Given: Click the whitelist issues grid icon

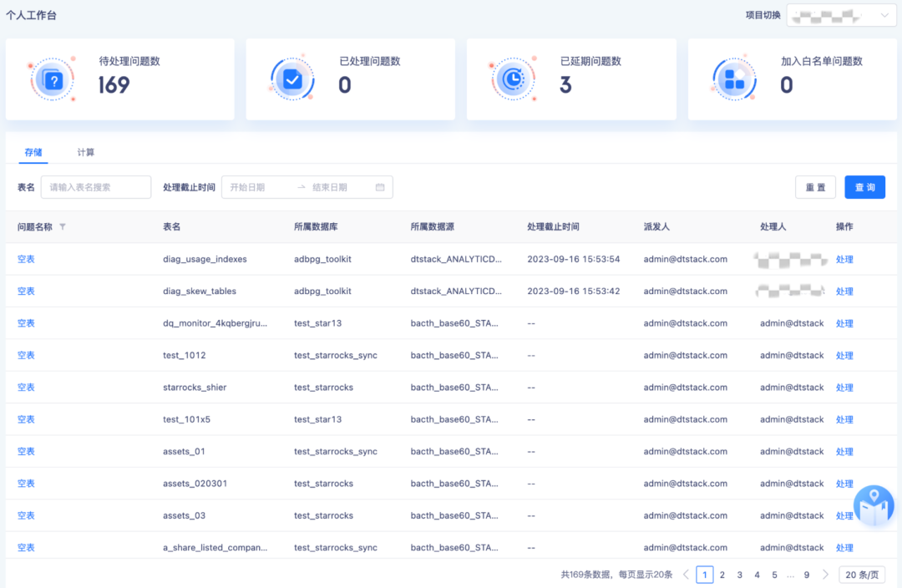Looking at the screenshot, I should coord(734,79).
